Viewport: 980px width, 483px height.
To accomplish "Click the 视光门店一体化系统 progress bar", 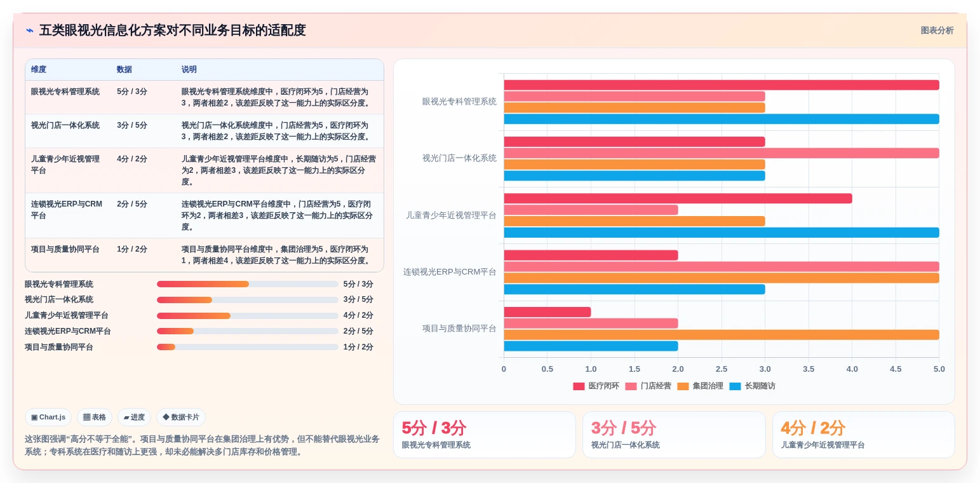I will pos(248,300).
